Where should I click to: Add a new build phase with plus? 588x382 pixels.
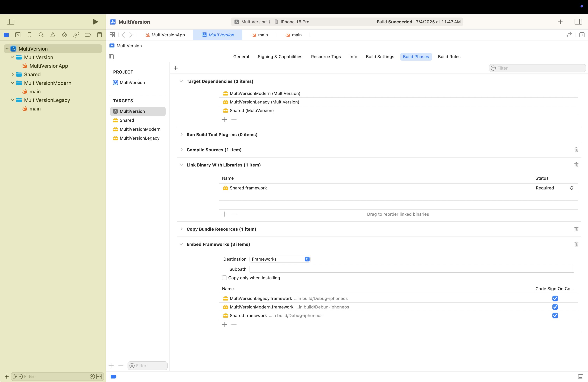(176, 68)
